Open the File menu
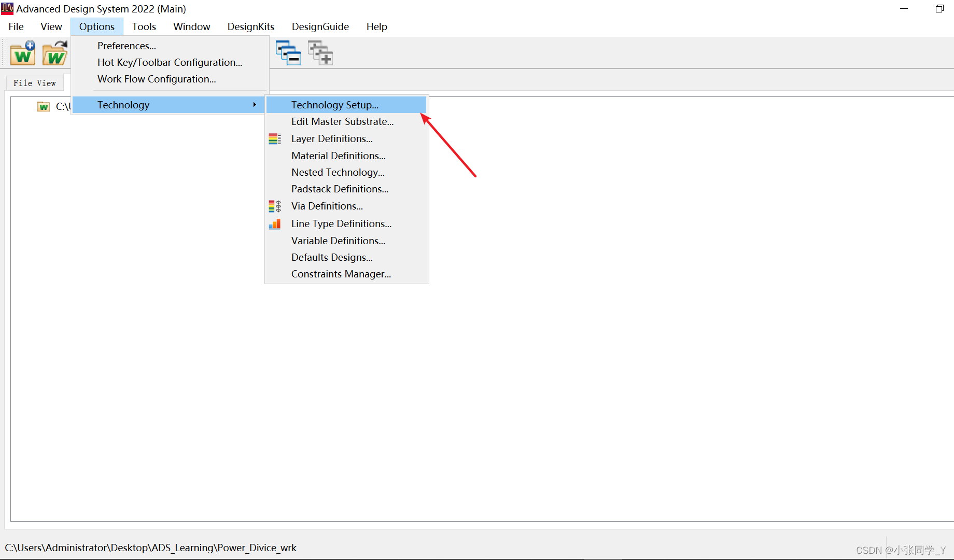The image size is (954, 560). (x=16, y=26)
